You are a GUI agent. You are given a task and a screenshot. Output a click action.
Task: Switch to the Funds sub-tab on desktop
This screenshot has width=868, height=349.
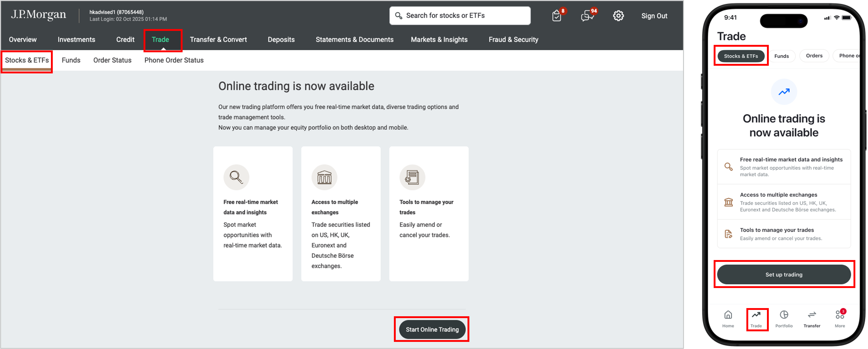pos(71,60)
